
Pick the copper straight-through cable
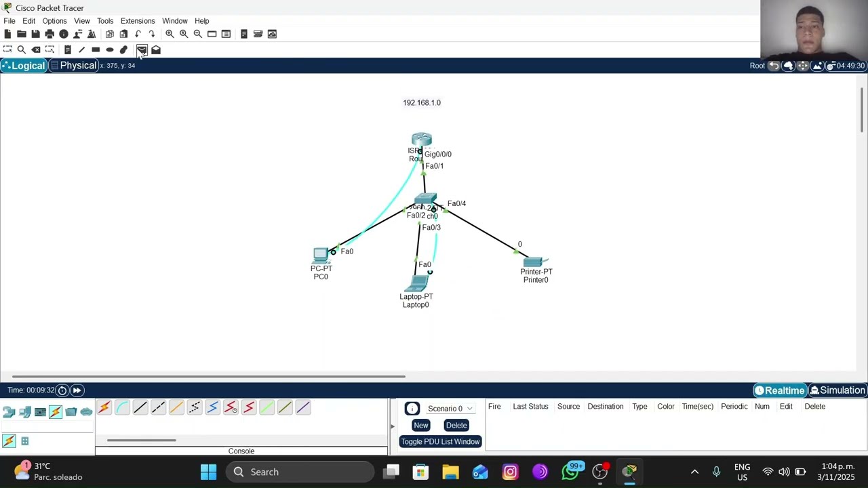[x=140, y=407]
